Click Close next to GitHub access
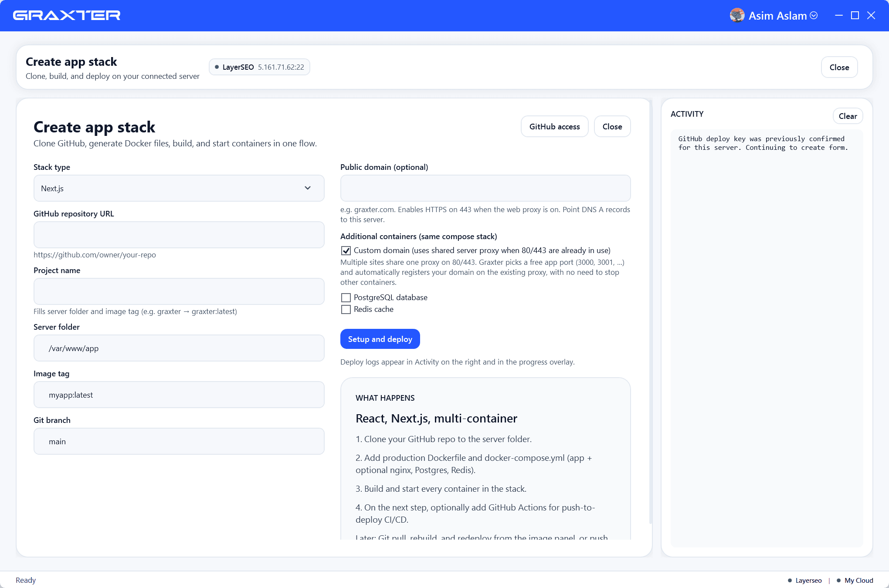889x588 pixels. (x=612, y=126)
